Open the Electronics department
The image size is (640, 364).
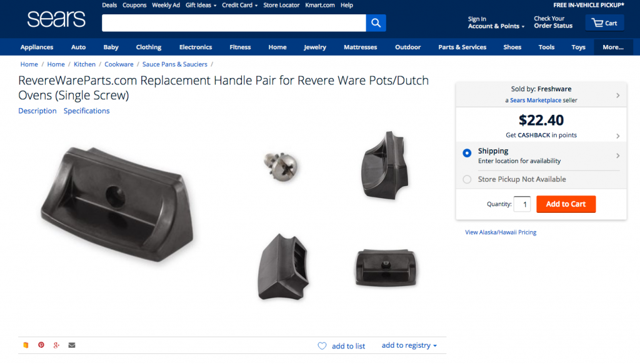(196, 47)
